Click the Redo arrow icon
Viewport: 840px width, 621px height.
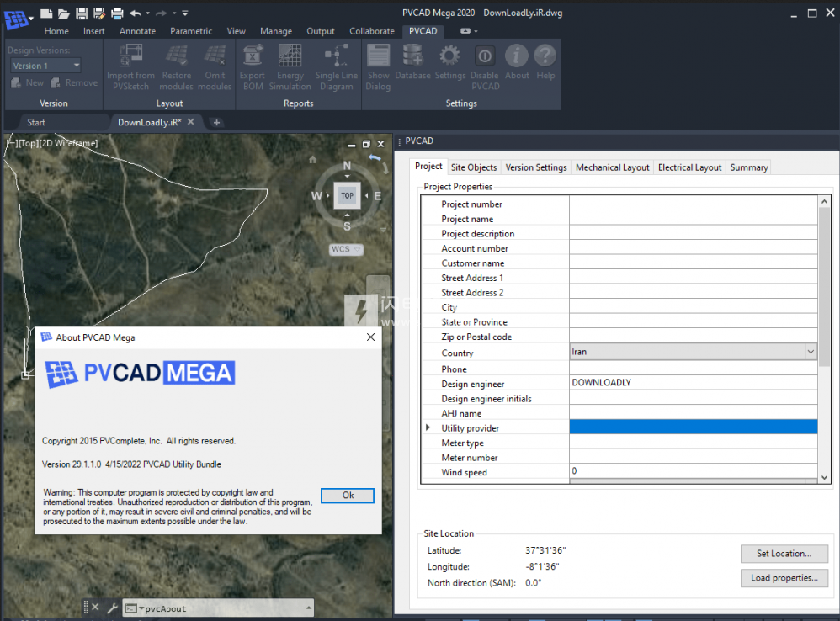pyautogui.click(x=162, y=13)
